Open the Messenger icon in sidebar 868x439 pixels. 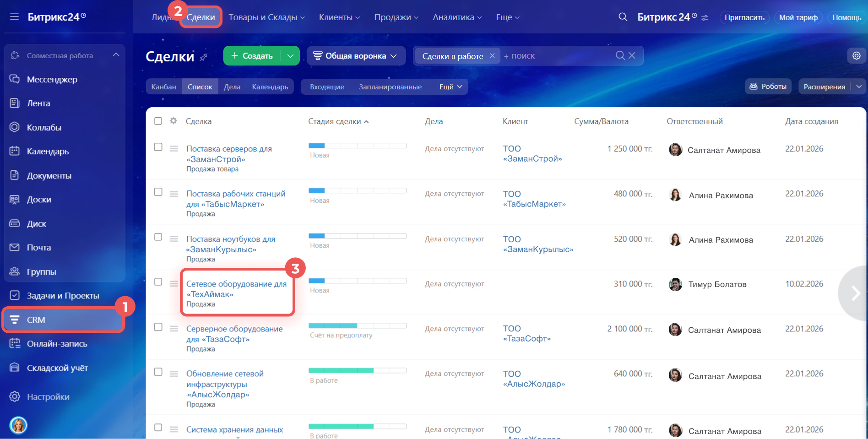15,79
